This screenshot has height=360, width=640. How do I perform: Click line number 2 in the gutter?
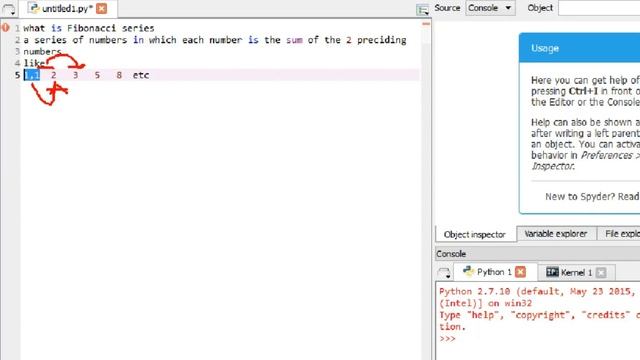tap(17, 40)
